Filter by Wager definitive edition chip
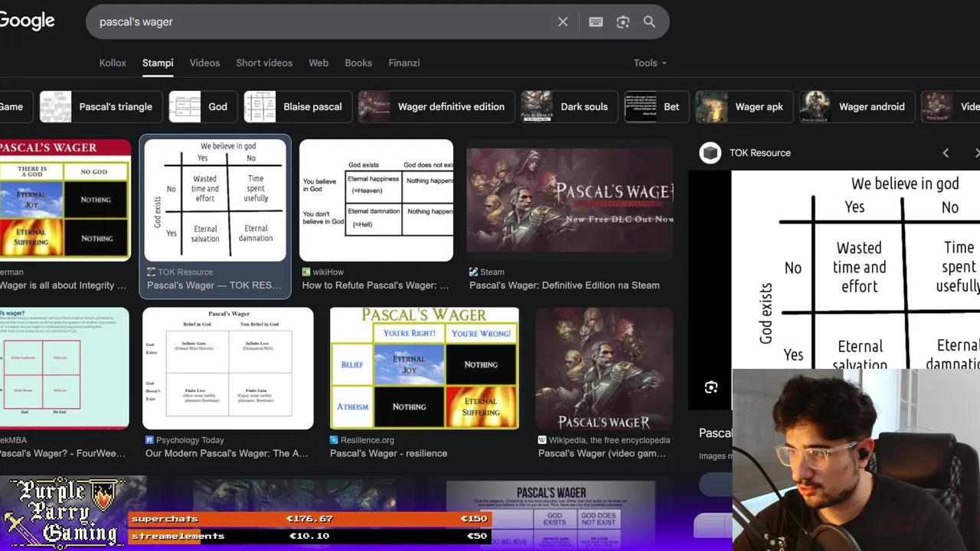 (x=436, y=106)
